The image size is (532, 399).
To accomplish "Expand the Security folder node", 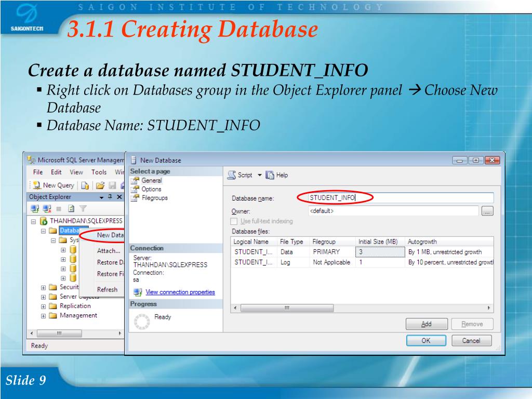I will point(43,288).
